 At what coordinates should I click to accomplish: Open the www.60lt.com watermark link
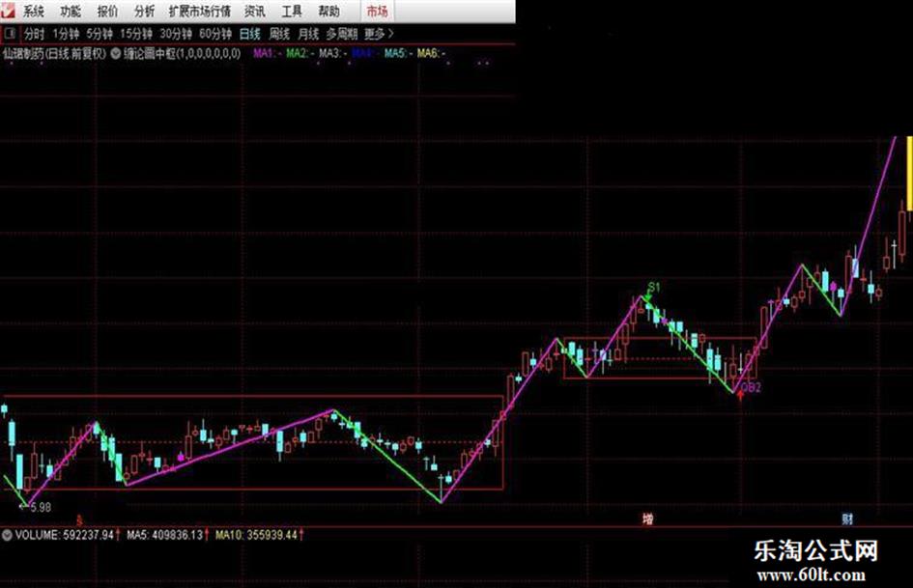click(x=812, y=575)
